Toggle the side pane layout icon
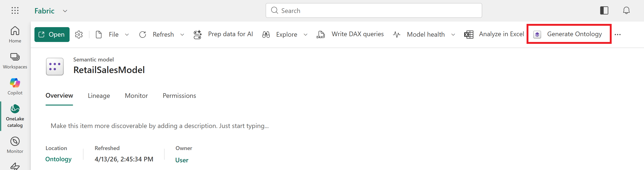The height and width of the screenshot is (170, 644). click(x=604, y=10)
